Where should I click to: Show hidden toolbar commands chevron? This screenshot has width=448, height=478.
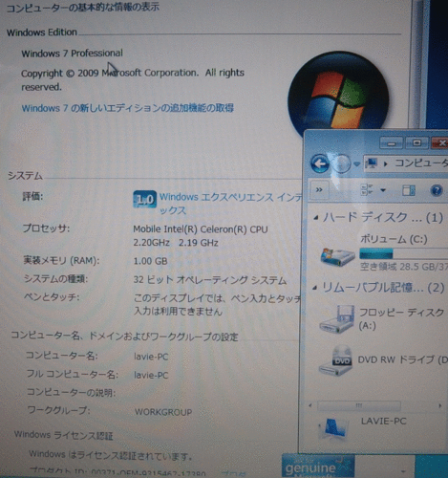pyautogui.click(x=319, y=190)
